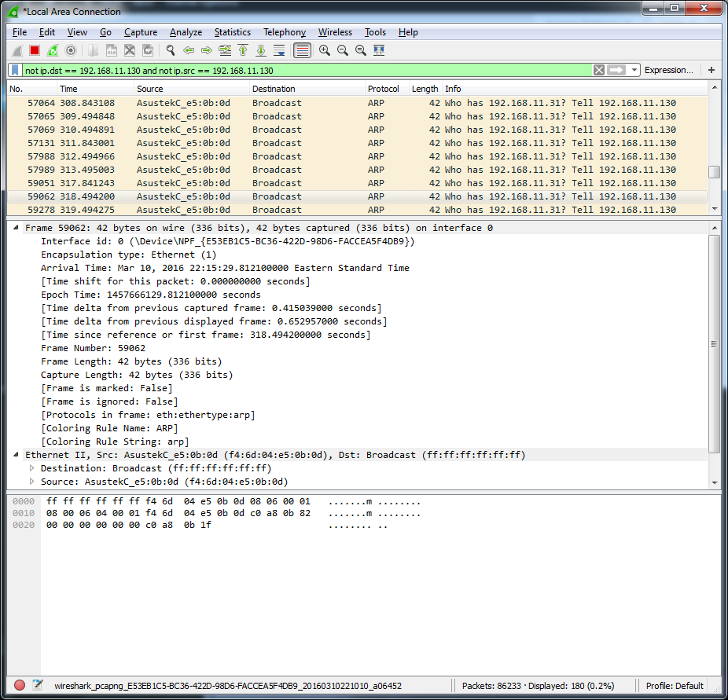
Task: Stop the running capture with red square
Action: coord(35,50)
